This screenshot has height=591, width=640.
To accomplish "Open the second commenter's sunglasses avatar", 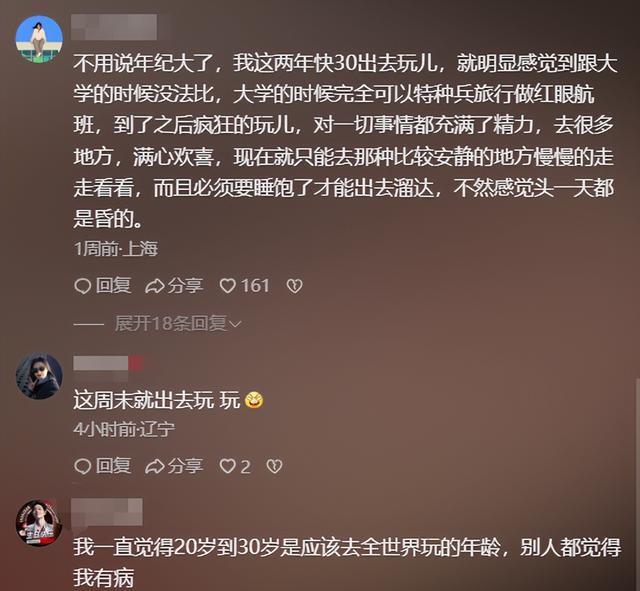I will pyautogui.click(x=39, y=376).
